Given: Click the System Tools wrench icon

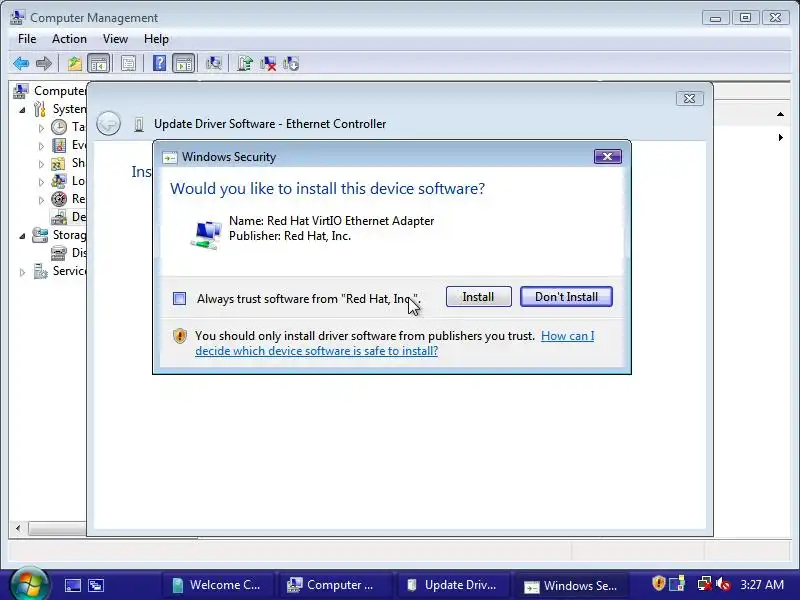Looking at the screenshot, I should 40,109.
